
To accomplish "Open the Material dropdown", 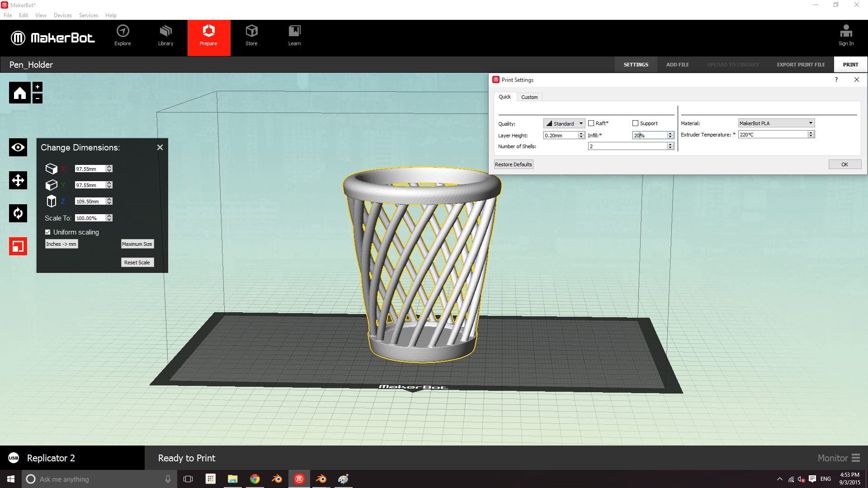I will click(776, 123).
